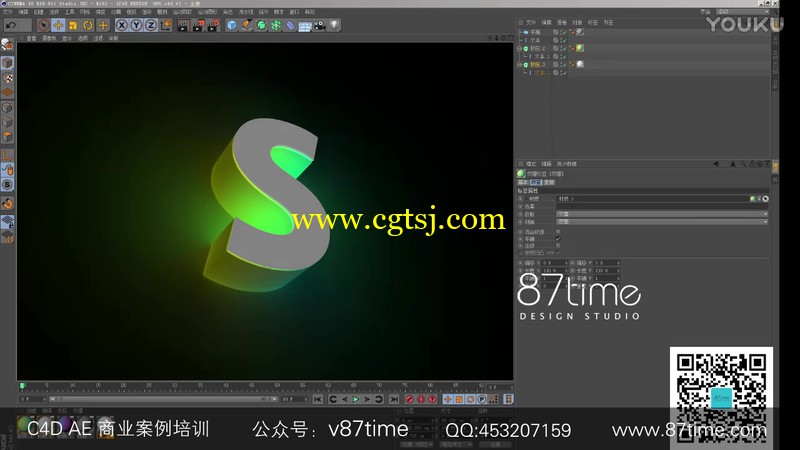
Task: Add a light object bulb icon
Action: tap(334, 24)
